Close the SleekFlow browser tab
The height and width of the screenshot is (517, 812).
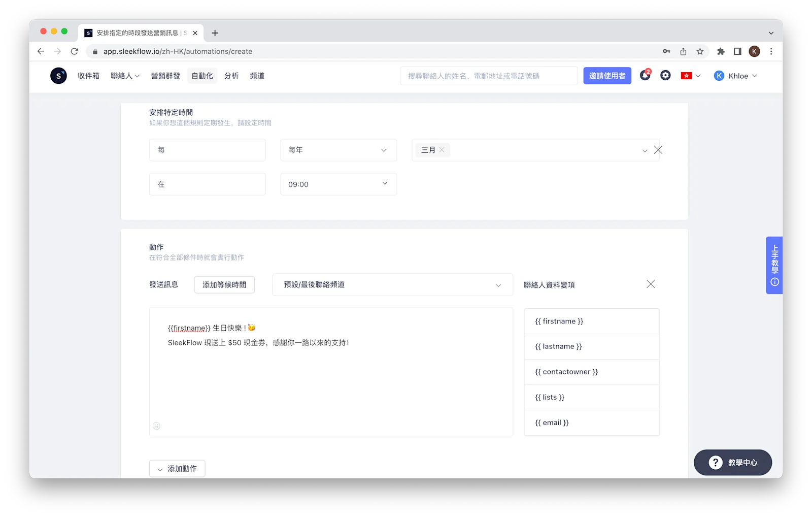[x=195, y=33]
